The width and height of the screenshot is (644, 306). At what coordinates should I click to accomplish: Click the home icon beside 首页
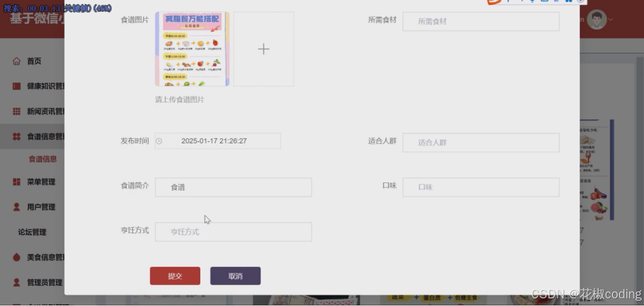pos(16,61)
